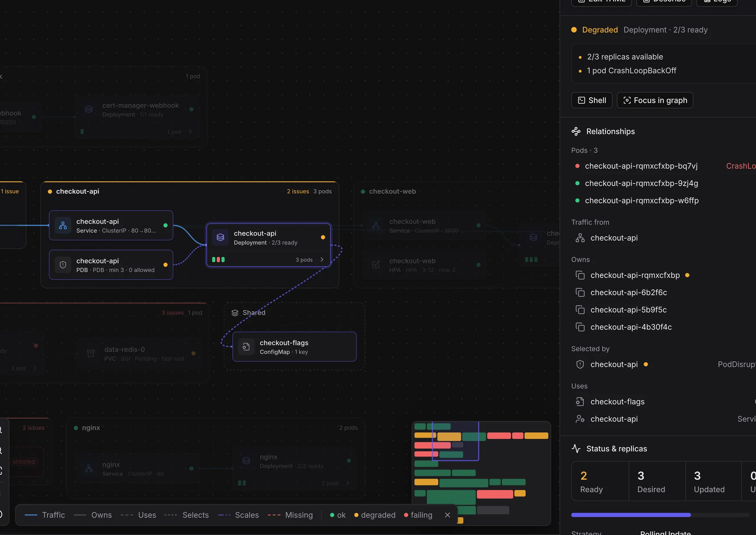
Task: Open pod checkout-api-rqmxcfxbp-w6ffp
Action: (642, 201)
